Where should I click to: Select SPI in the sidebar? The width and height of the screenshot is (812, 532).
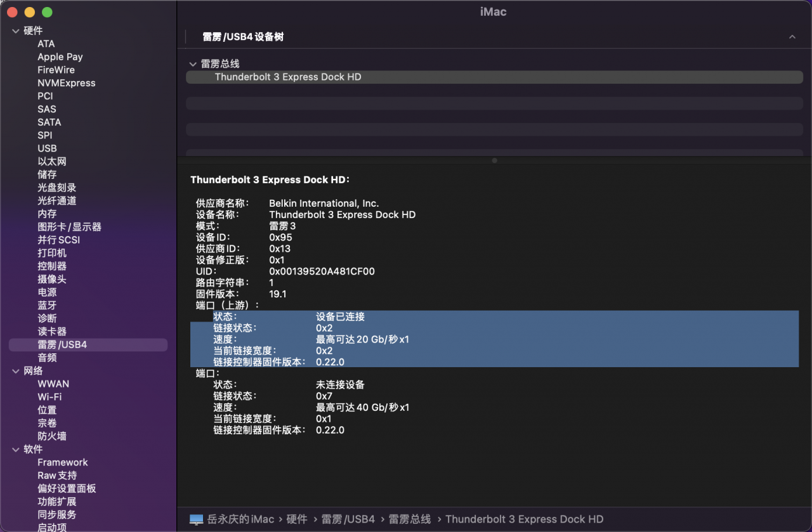coord(45,135)
